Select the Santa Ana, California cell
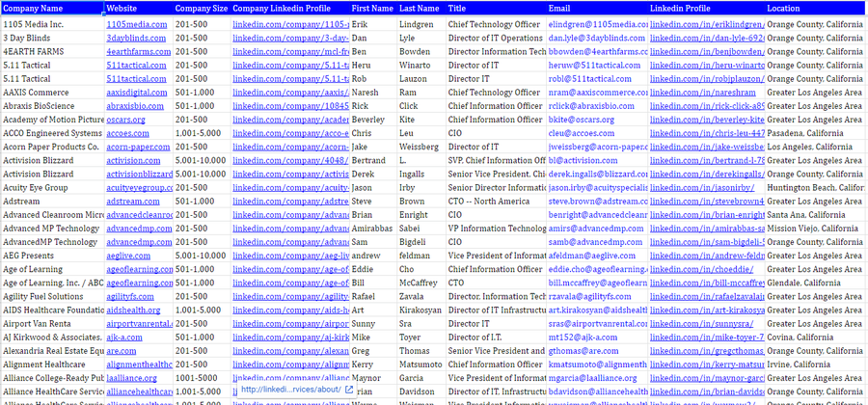The height and width of the screenshot is (405, 868). click(x=816, y=215)
